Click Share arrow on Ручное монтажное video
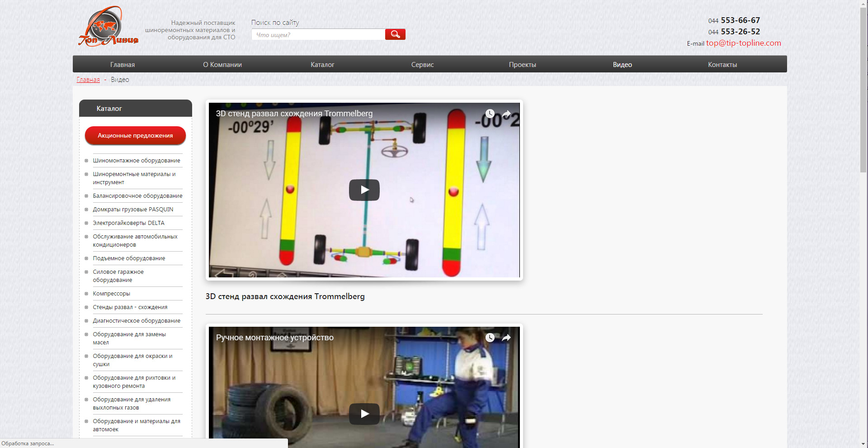868x448 pixels. pyautogui.click(x=506, y=338)
